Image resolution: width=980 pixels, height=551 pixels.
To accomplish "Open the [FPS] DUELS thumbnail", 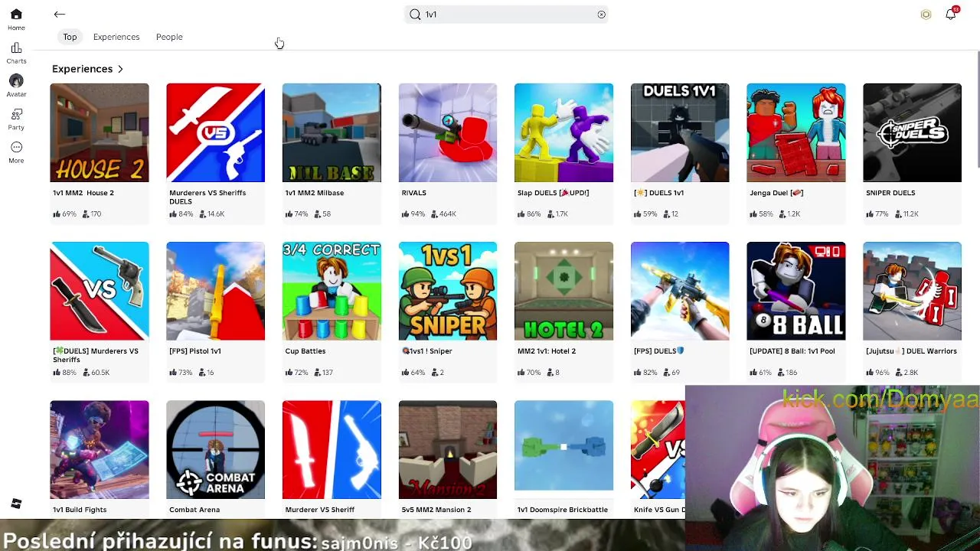I will coord(680,291).
